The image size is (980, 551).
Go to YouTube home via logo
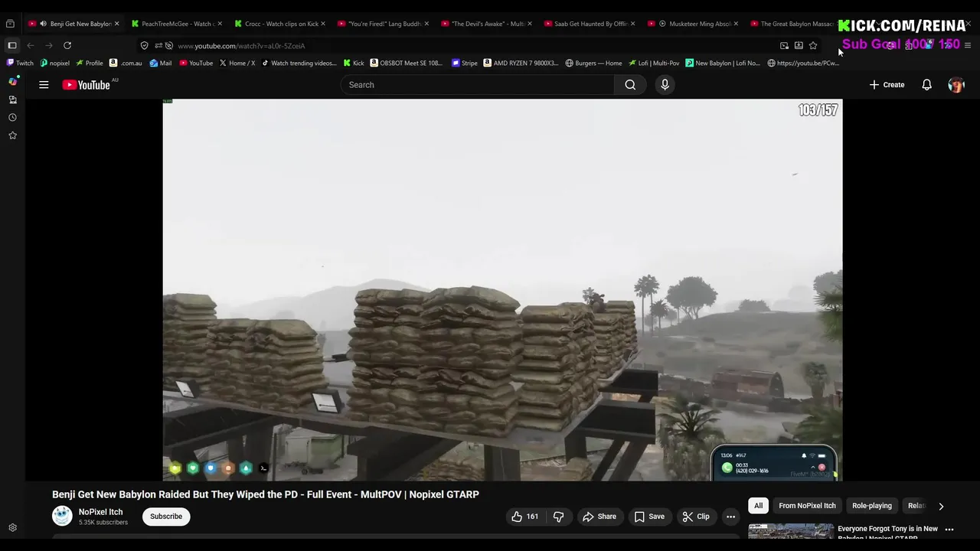pos(87,85)
